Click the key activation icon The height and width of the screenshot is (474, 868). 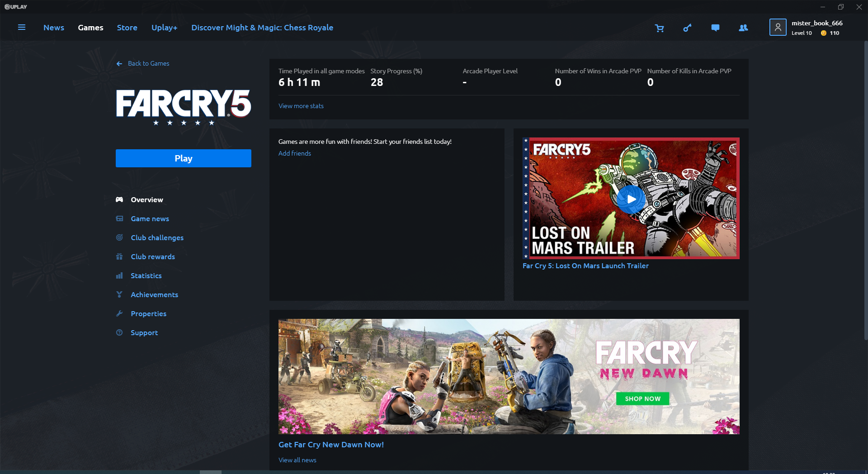[x=687, y=28]
